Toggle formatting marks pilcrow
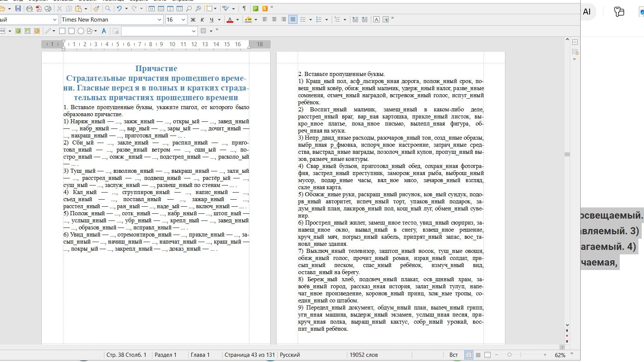The image size is (644, 362). pyautogui.click(x=244, y=8)
